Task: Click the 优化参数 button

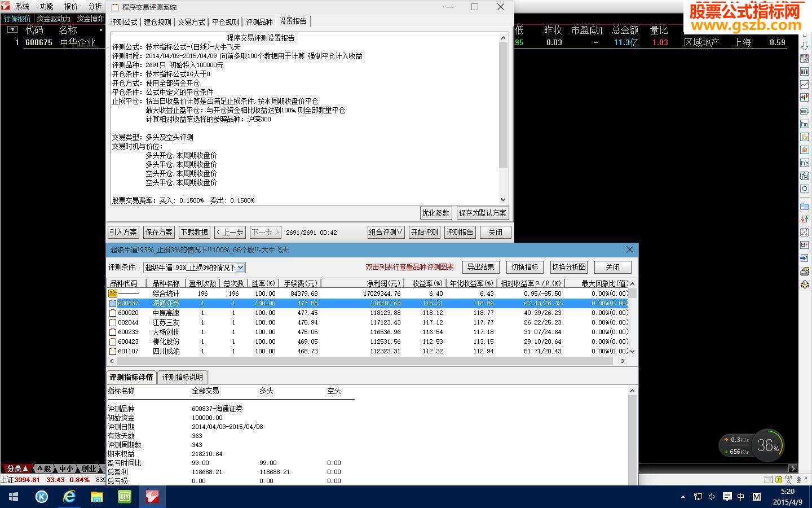Action: tap(436, 213)
